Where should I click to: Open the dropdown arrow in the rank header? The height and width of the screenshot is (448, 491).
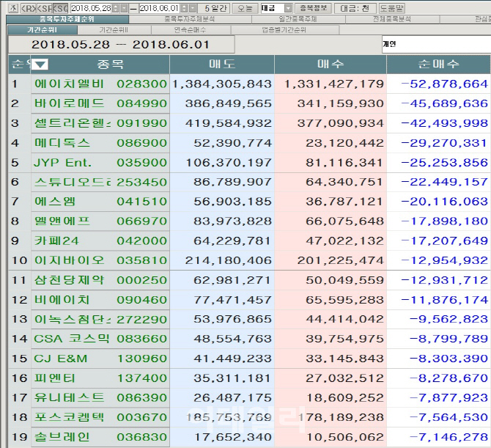(x=40, y=65)
